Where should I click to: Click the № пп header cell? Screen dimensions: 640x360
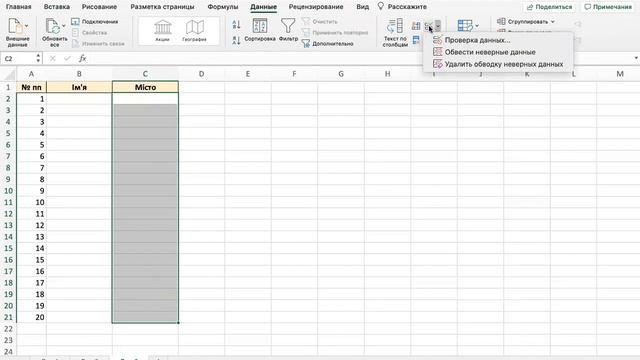click(31, 87)
